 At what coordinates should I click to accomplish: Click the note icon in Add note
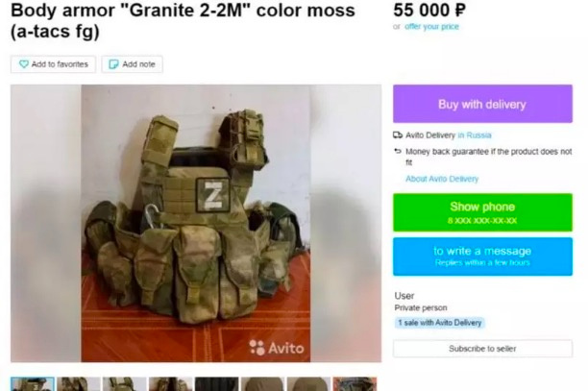pos(113,64)
